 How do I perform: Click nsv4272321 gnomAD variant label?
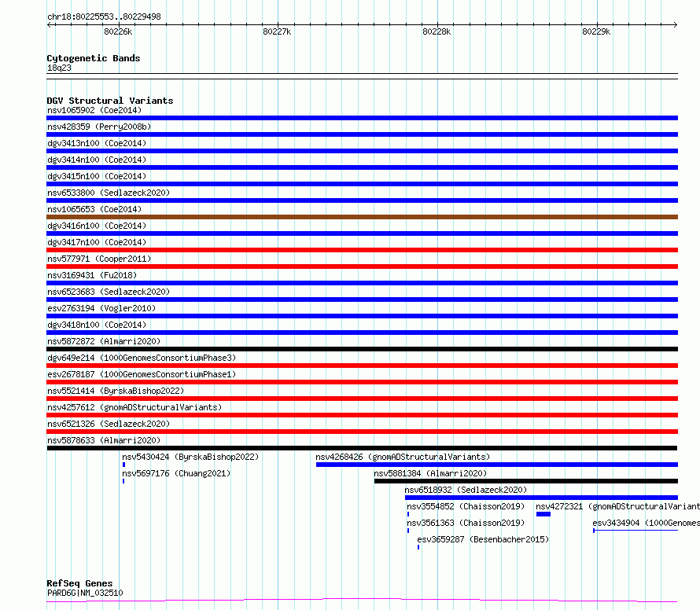(x=618, y=506)
